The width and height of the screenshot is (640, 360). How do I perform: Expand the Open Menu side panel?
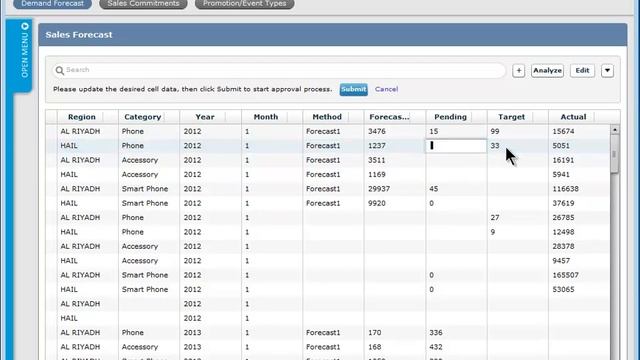(19, 56)
